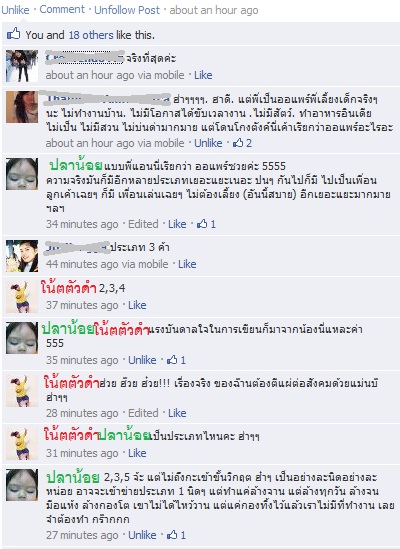Viewport: 400px width, 549px height.
Task: Click Unfollow Post link
Action: (x=127, y=10)
